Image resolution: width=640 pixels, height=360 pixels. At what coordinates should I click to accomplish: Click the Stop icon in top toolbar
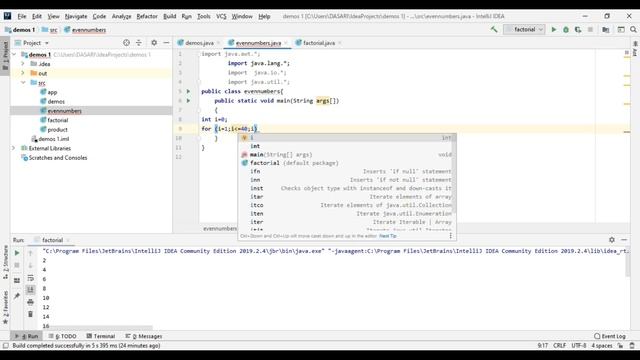tap(590, 29)
